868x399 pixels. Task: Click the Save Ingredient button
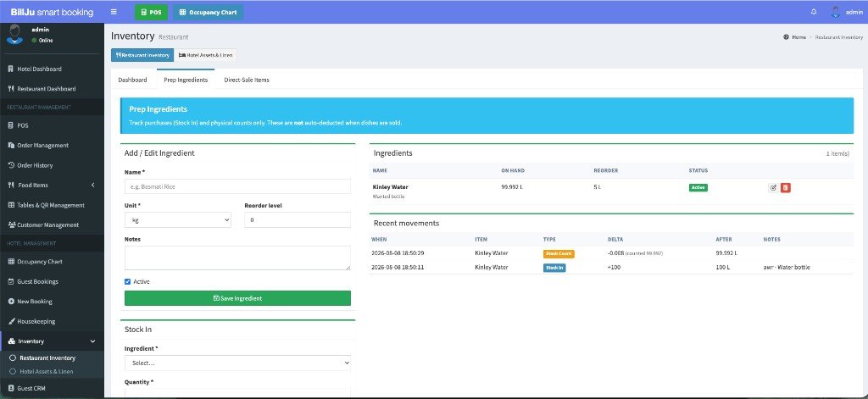click(x=237, y=298)
